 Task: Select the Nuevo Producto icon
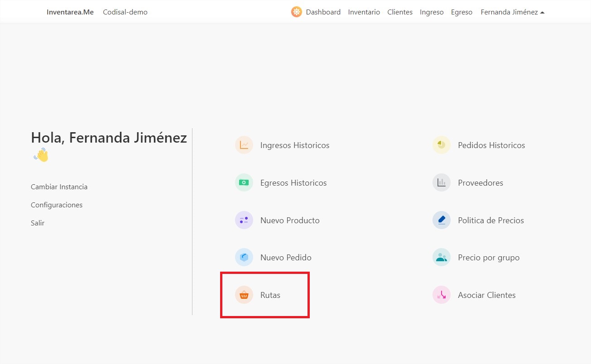tap(244, 220)
